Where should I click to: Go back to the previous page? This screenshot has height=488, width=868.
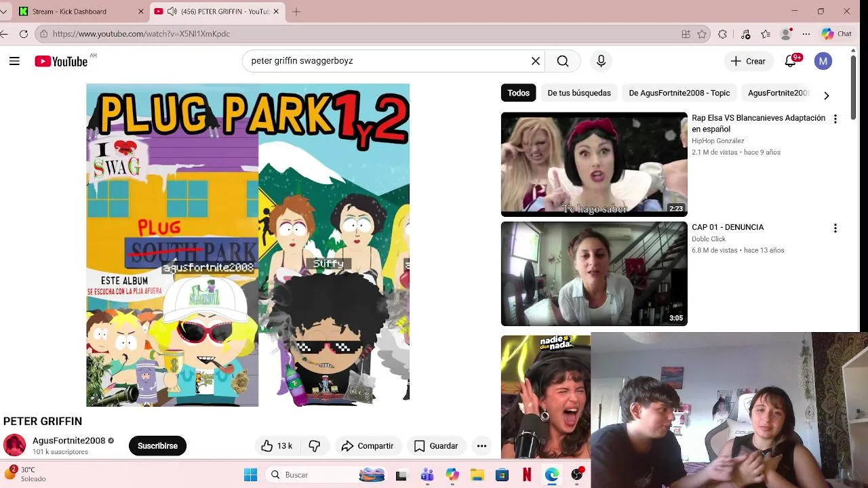pyautogui.click(x=4, y=34)
